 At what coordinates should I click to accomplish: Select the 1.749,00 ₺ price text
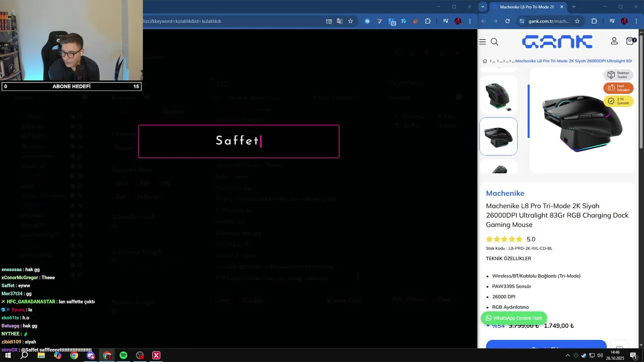pos(558,326)
